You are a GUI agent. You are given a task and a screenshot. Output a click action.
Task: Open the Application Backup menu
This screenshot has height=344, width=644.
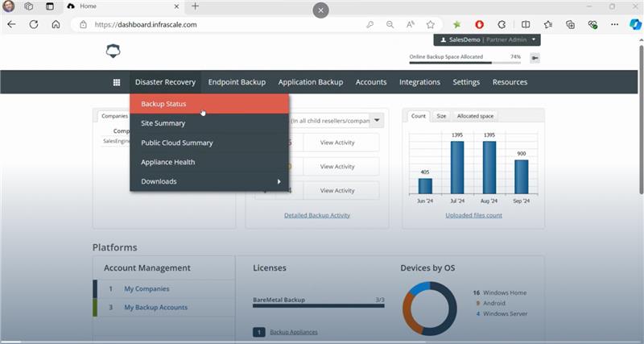click(311, 82)
